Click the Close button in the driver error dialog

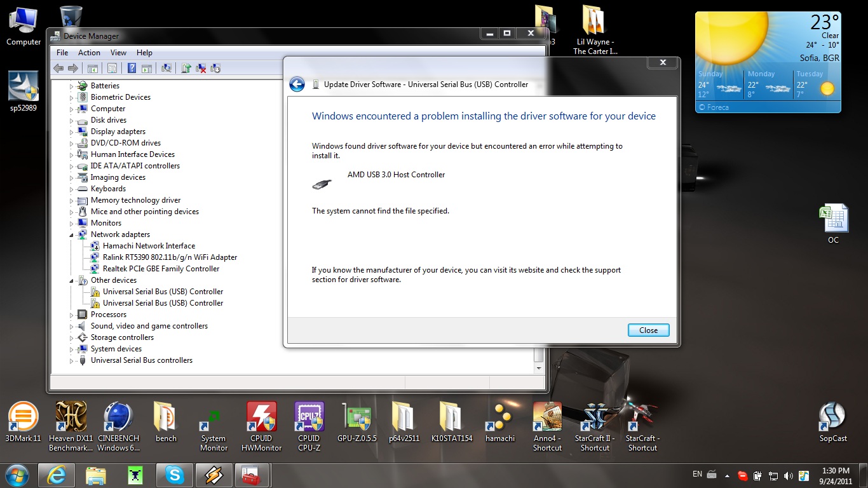tap(648, 330)
